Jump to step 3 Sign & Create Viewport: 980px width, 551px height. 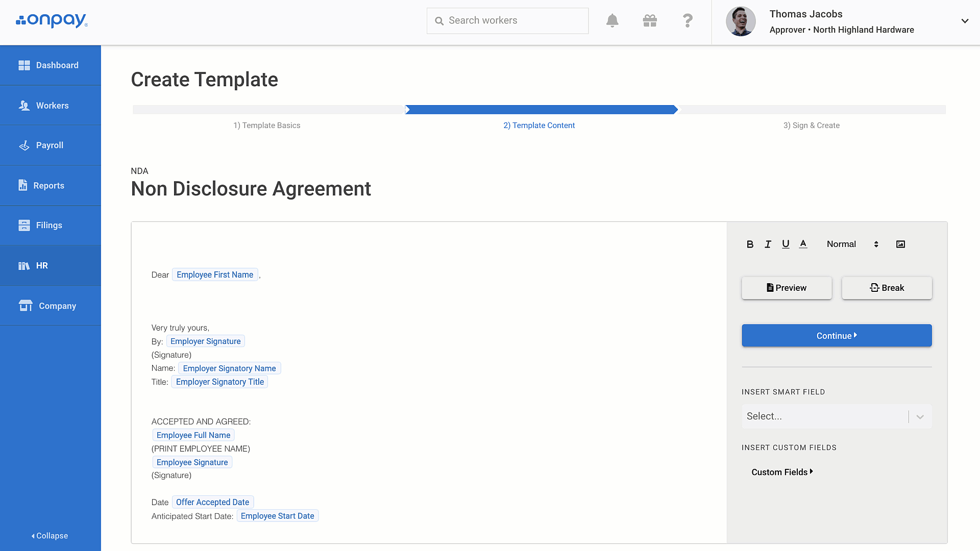[812, 126]
